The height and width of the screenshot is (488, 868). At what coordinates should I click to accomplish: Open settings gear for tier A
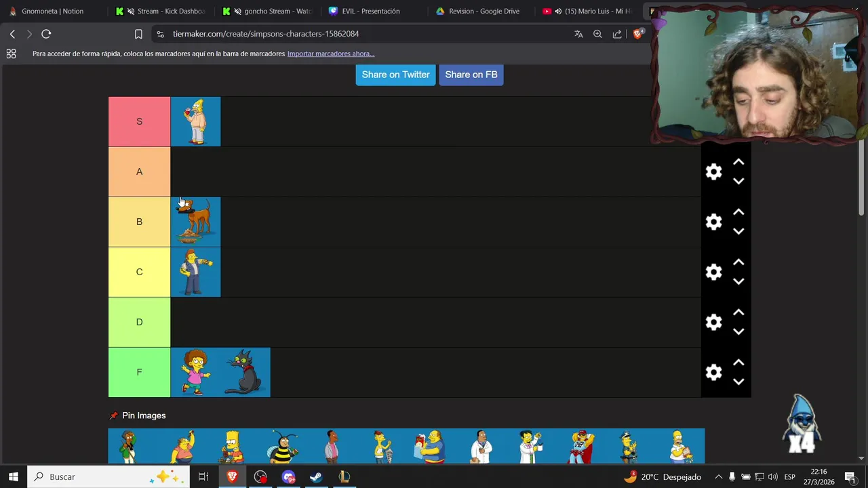(713, 172)
